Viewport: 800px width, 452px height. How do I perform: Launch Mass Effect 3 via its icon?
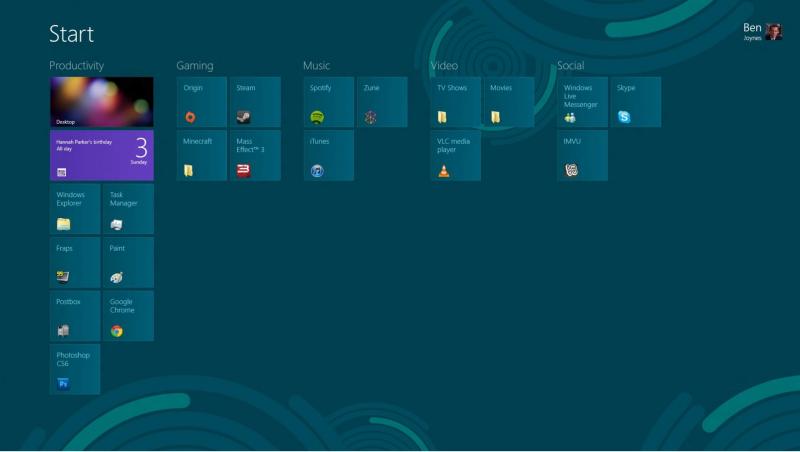(x=243, y=170)
